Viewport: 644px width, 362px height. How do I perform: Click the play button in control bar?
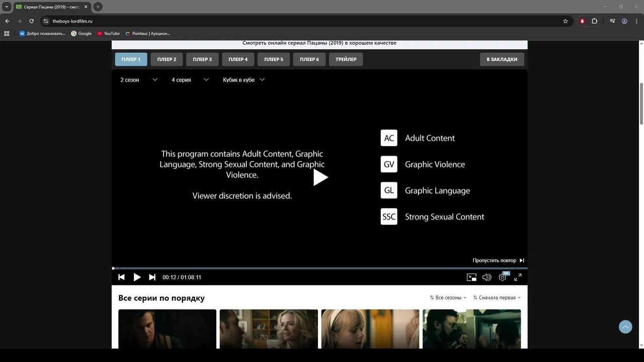(x=137, y=277)
